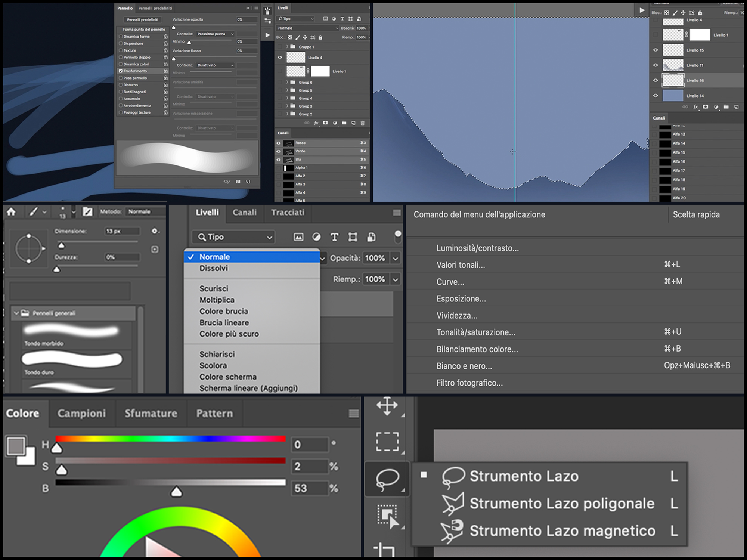Click the Pennelli predefiniti button
The image size is (747, 560).
point(142,20)
